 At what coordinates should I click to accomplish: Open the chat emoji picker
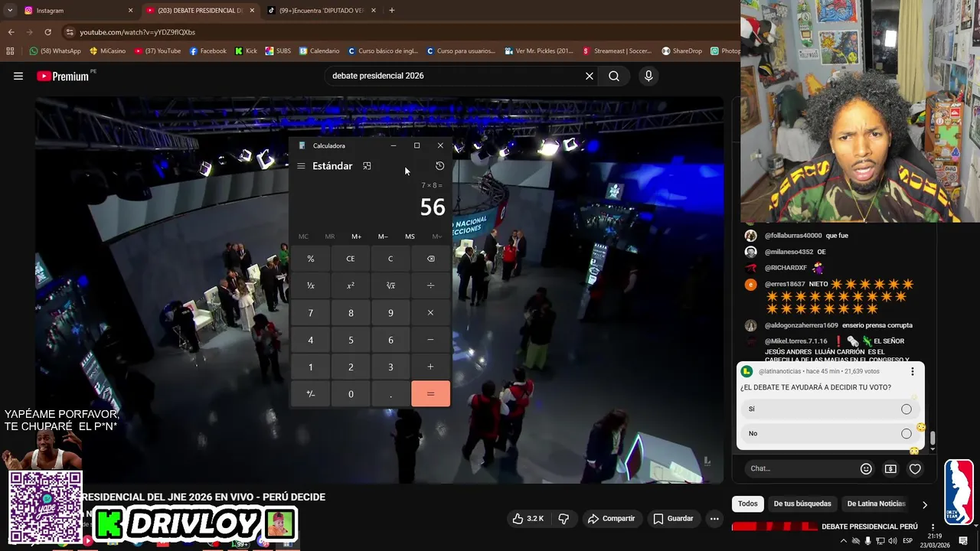pyautogui.click(x=866, y=468)
